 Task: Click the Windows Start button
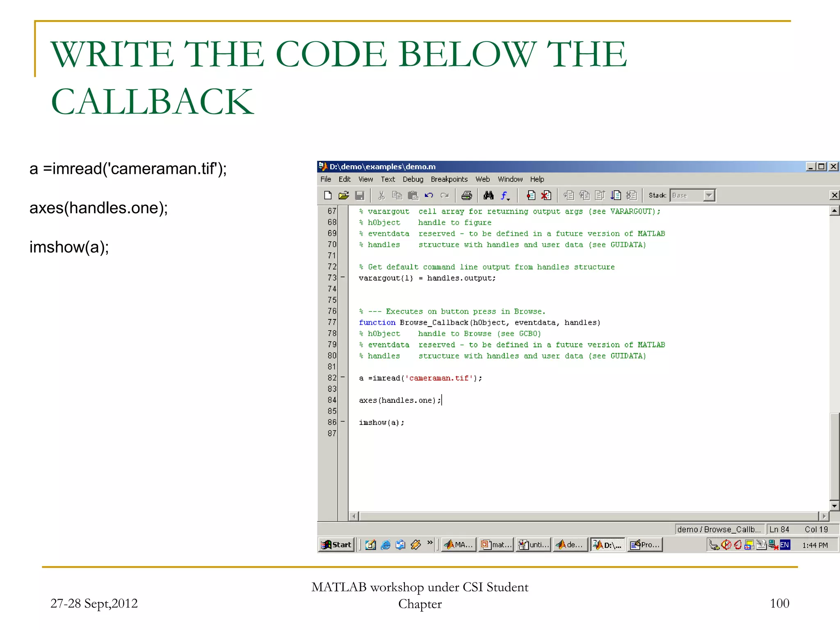click(x=337, y=545)
